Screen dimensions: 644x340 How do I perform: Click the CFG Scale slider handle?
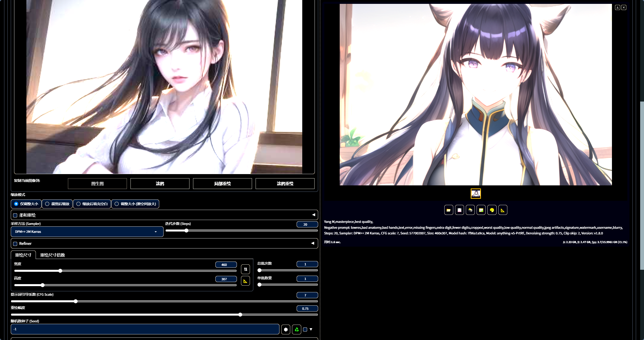(76, 301)
